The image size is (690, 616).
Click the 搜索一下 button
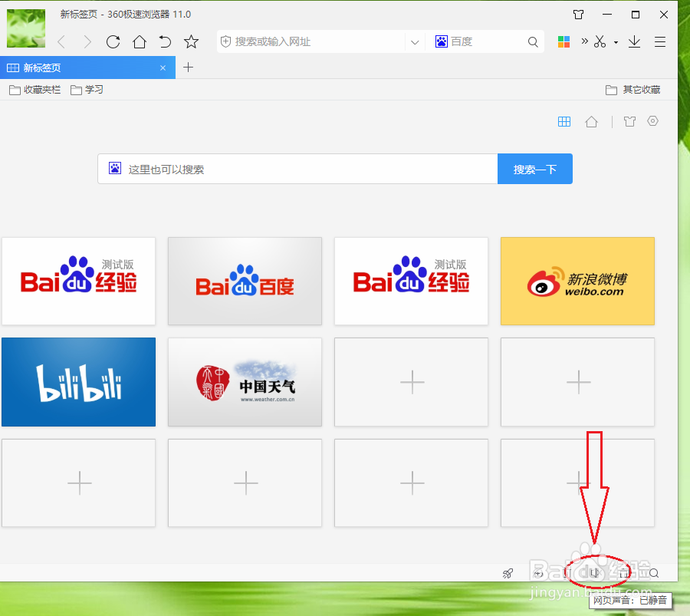click(x=534, y=169)
